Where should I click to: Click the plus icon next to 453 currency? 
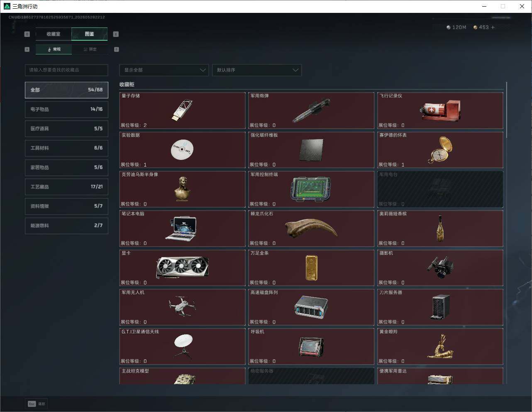click(493, 27)
